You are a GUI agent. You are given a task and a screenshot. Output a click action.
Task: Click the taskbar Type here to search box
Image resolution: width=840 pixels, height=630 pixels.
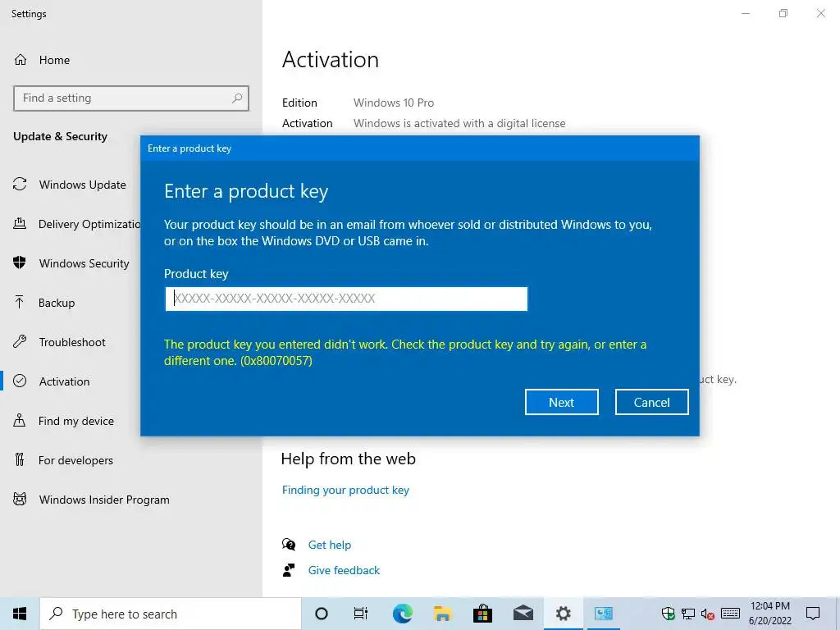pyautogui.click(x=171, y=614)
